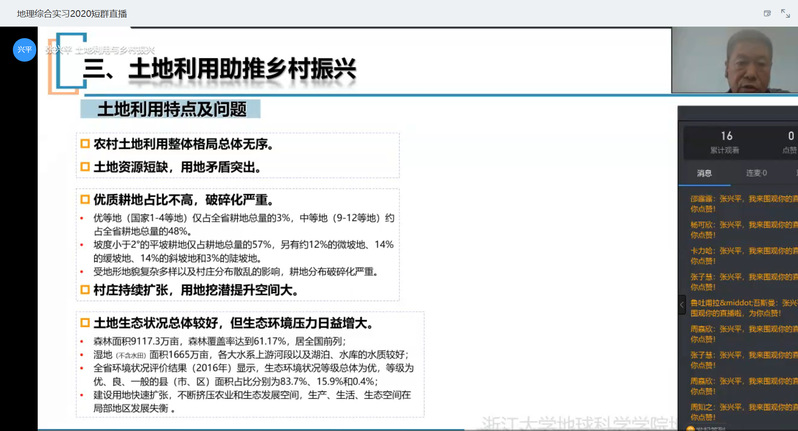The height and width of the screenshot is (431, 798).
Task: Click the picture-in-picture window icon
Action: tap(767, 13)
